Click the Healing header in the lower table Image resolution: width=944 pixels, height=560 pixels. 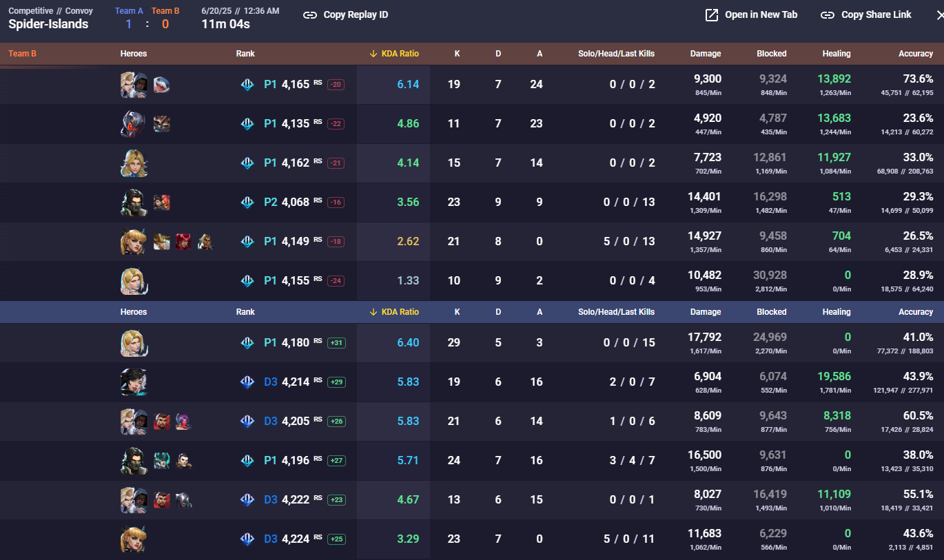(837, 312)
